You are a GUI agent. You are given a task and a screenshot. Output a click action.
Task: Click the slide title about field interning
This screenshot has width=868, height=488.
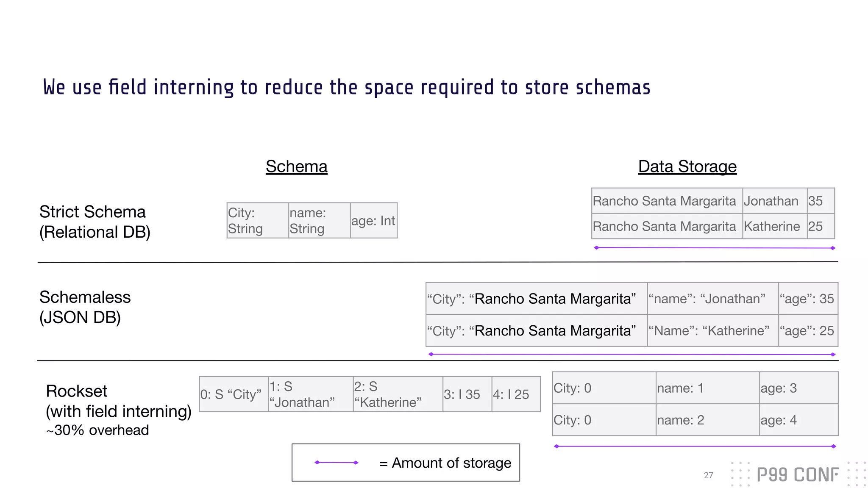point(347,87)
